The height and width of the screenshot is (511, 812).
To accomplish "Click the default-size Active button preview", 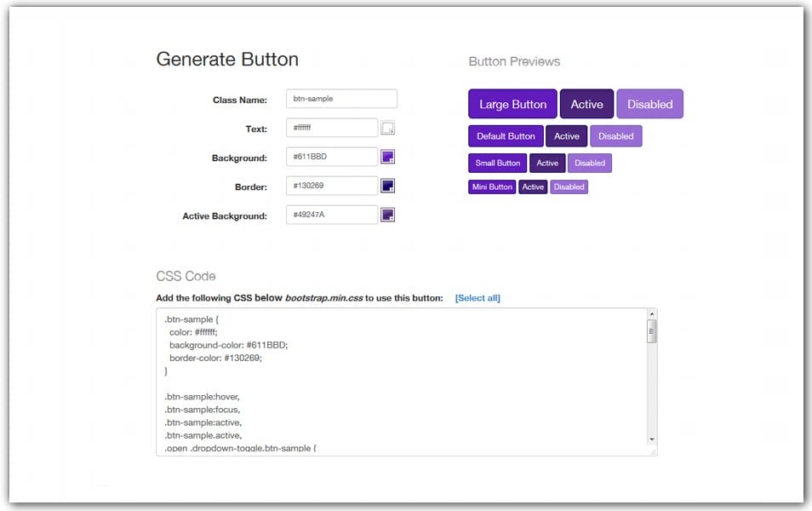I will (566, 135).
